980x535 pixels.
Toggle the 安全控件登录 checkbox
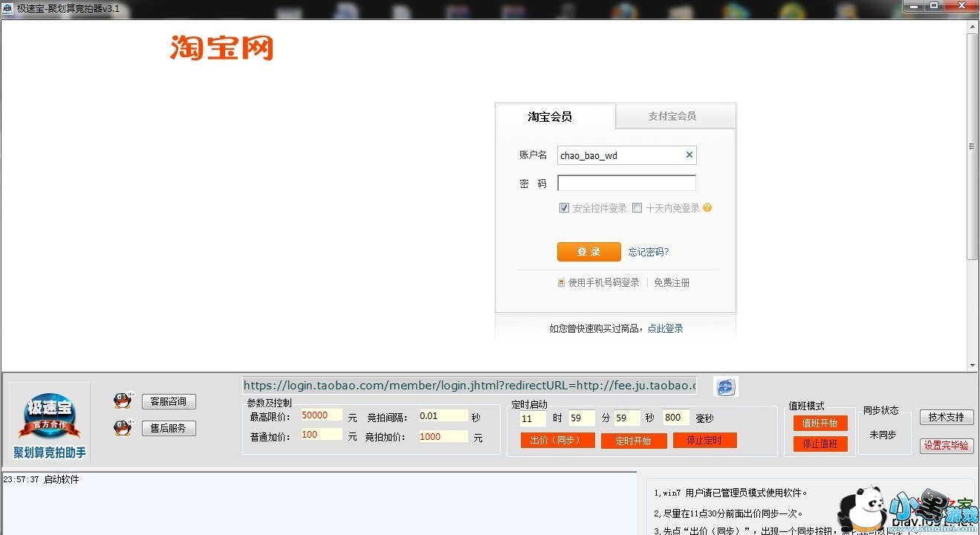[564, 208]
